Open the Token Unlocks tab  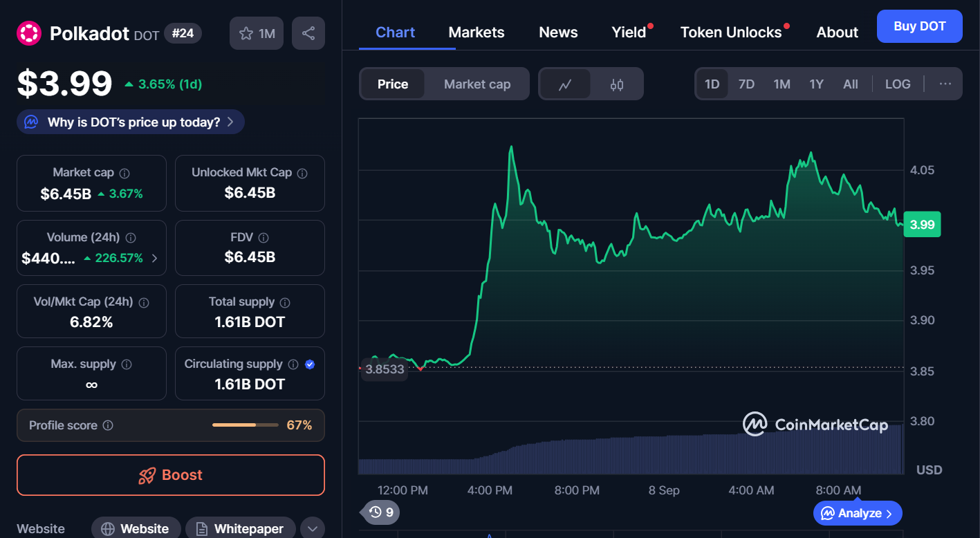pyautogui.click(x=731, y=33)
